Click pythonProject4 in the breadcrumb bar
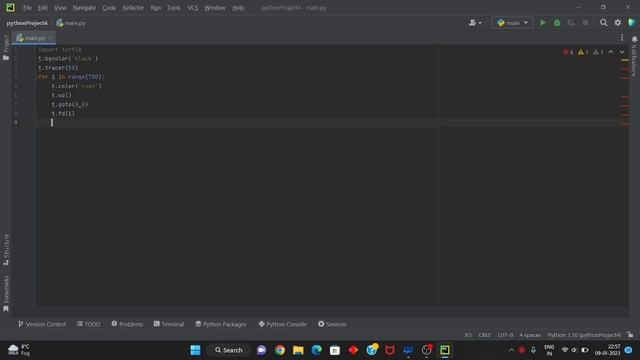The image size is (640, 360). [x=27, y=23]
